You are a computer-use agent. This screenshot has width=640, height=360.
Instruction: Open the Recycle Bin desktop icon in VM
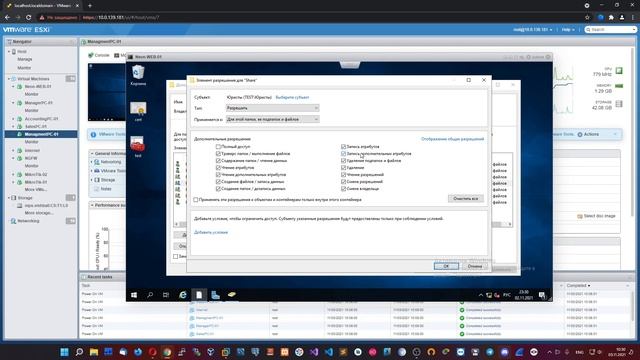(x=138, y=75)
